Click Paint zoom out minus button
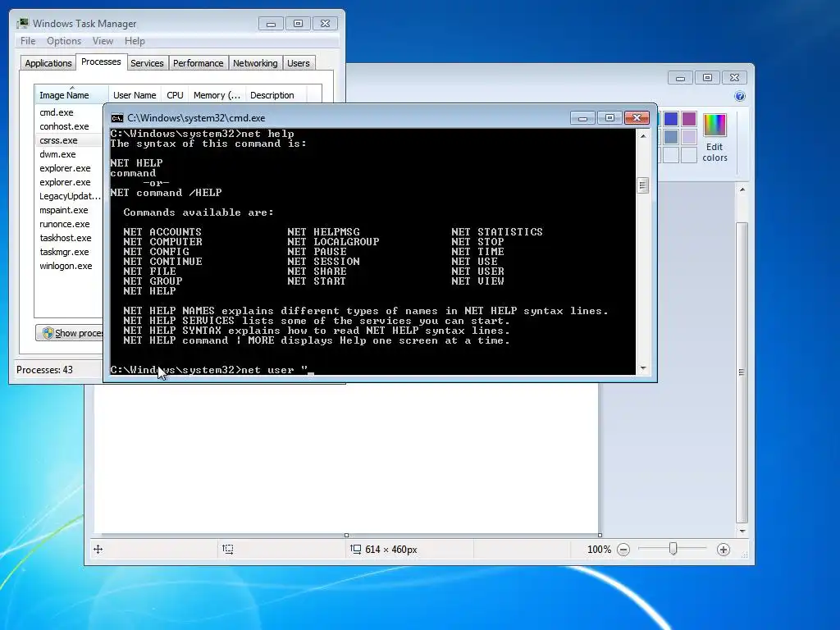This screenshot has width=840, height=630. click(623, 550)
